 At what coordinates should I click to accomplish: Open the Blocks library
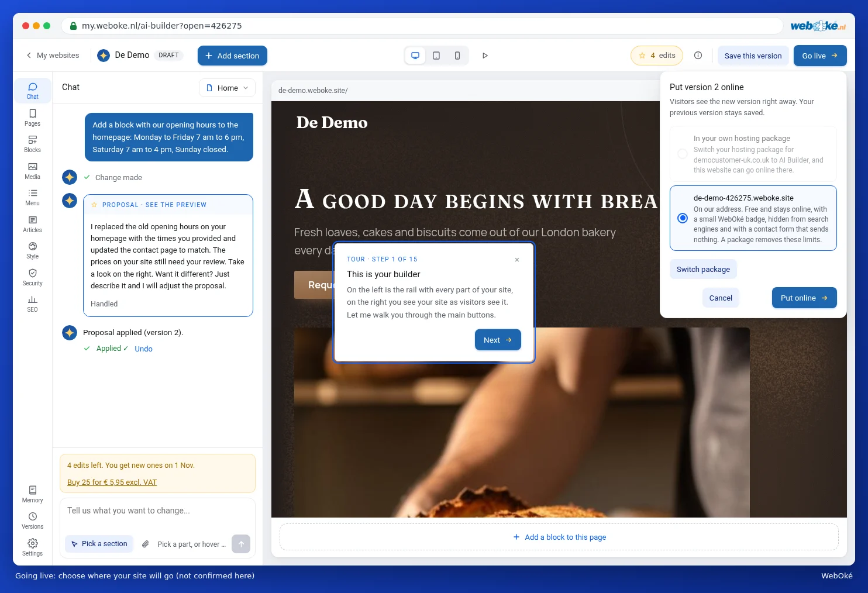pos(32,144)
